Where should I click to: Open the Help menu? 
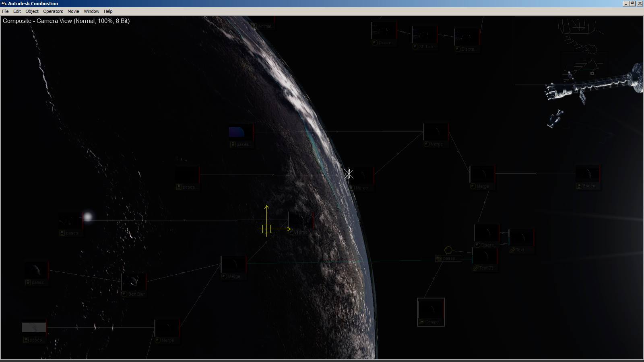tap(108, 11)
